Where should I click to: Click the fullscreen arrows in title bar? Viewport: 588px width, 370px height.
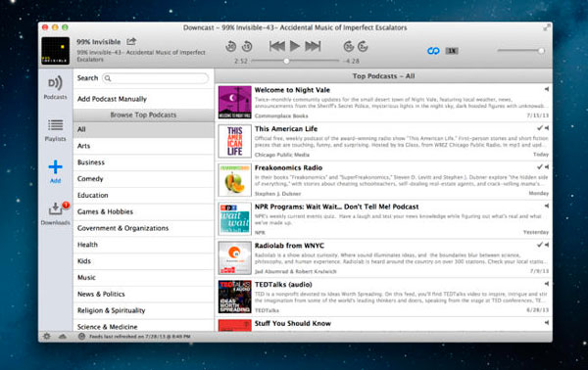[x=547, y=27]
